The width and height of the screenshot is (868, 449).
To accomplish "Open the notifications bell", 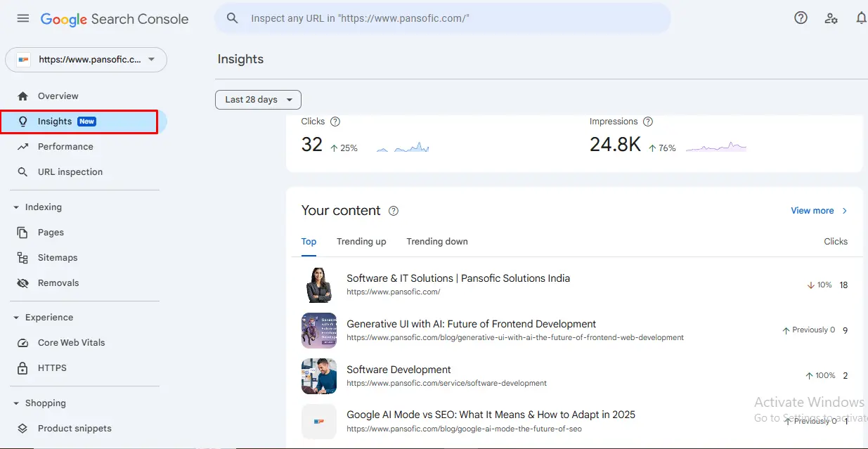I will click(x=861, y=18).
